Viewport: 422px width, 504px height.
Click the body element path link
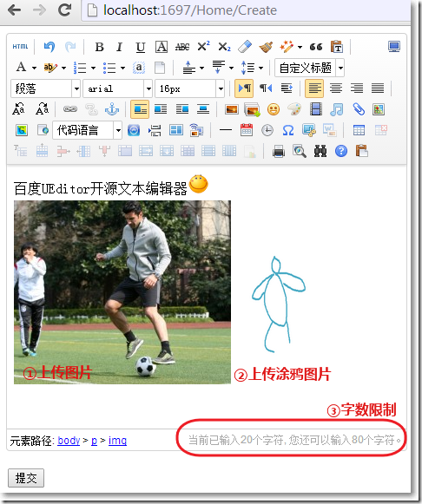[69, 440]
